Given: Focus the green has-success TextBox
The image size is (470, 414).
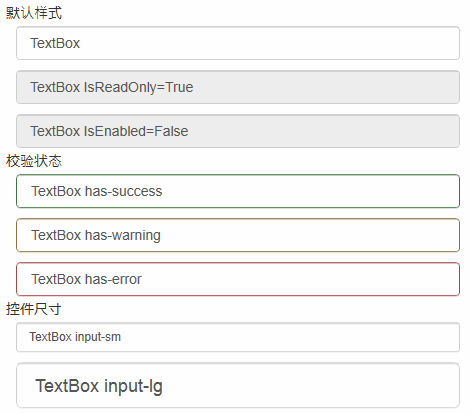Looking at the screenshot, I should [x=238, y=191].
